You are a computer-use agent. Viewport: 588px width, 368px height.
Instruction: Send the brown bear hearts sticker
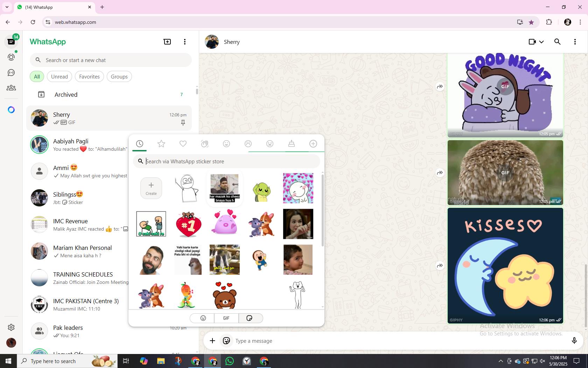tap(225, 295)
